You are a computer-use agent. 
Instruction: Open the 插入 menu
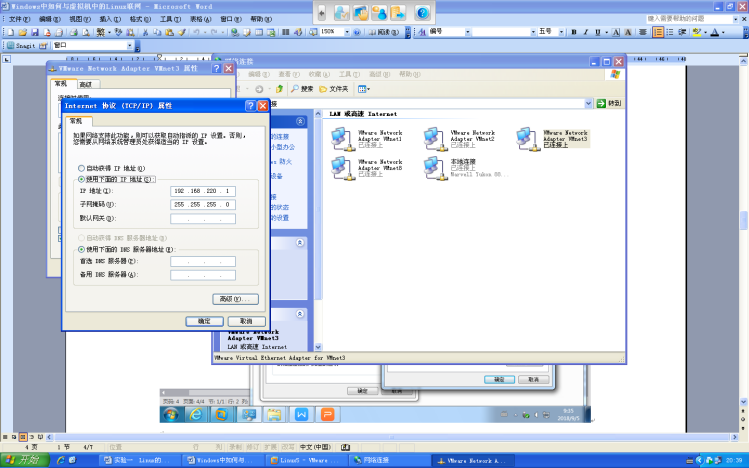coord(109,19)
